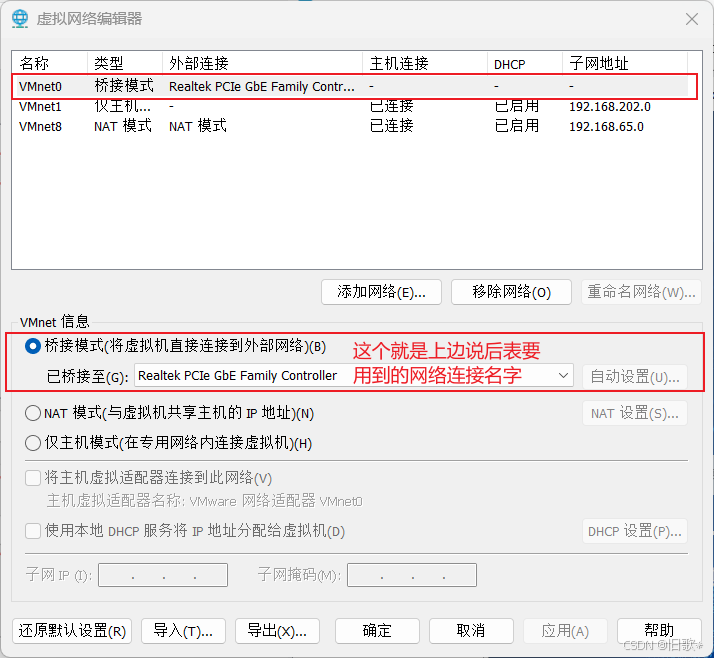The image size is (714, 658).
Task: Click 重命名网络(W)... button
Action: click(641, 292)
